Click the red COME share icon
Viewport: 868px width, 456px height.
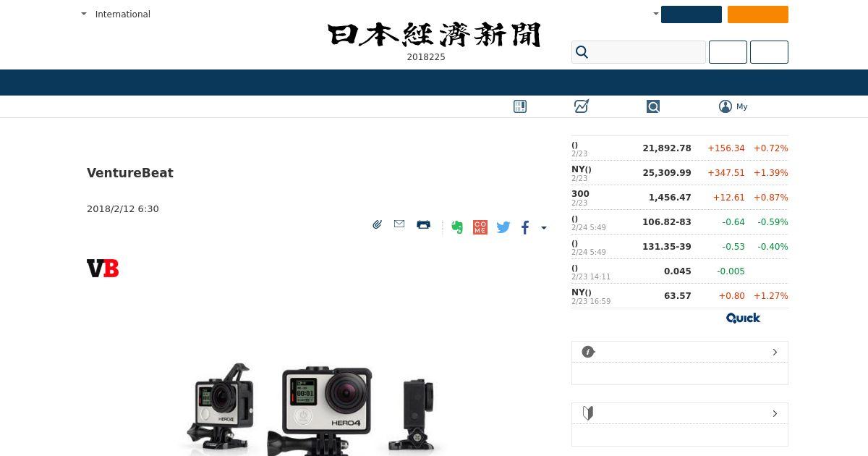click(x=480, y=227)
